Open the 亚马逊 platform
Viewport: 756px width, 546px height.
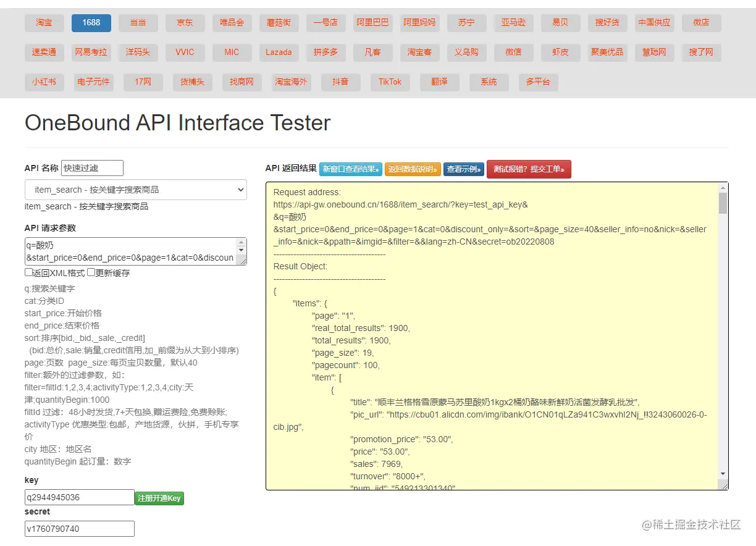[x=514, y=23]
